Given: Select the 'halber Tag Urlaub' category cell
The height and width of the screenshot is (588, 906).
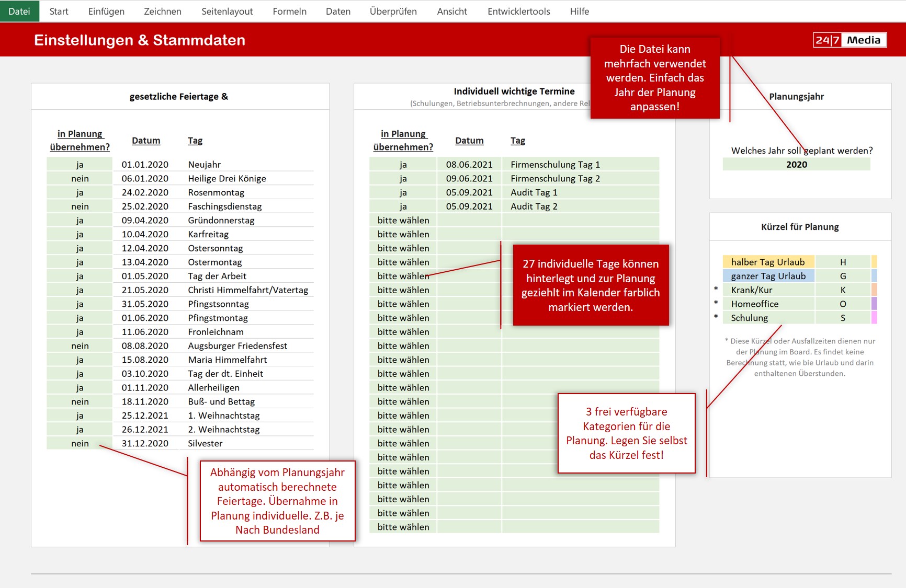Looking at the screenshot, I should point(768,262).
